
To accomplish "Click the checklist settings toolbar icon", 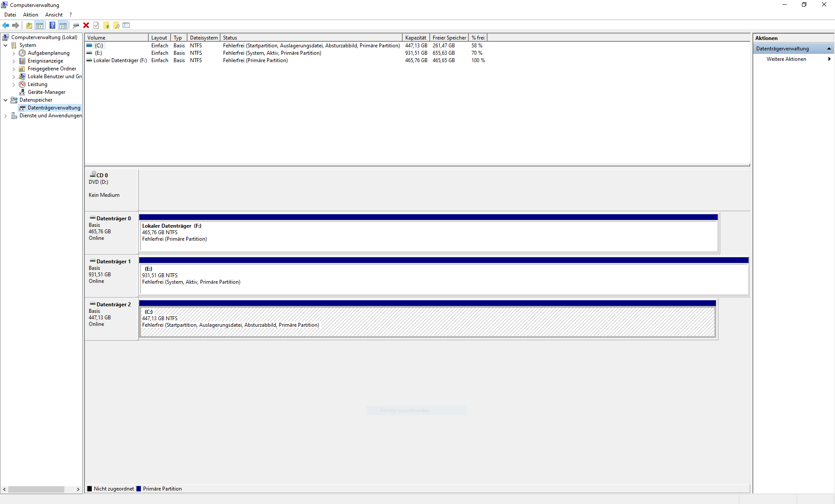I will [x=127, y=25].
